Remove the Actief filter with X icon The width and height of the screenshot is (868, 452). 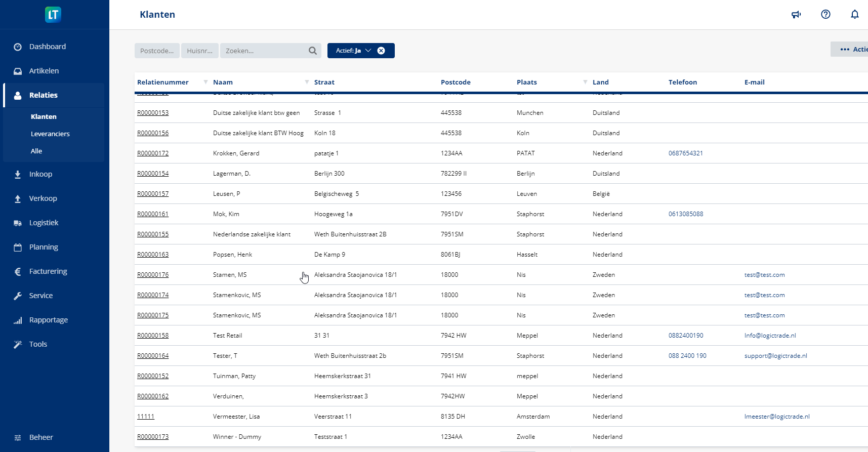click(x=381, y=51)
